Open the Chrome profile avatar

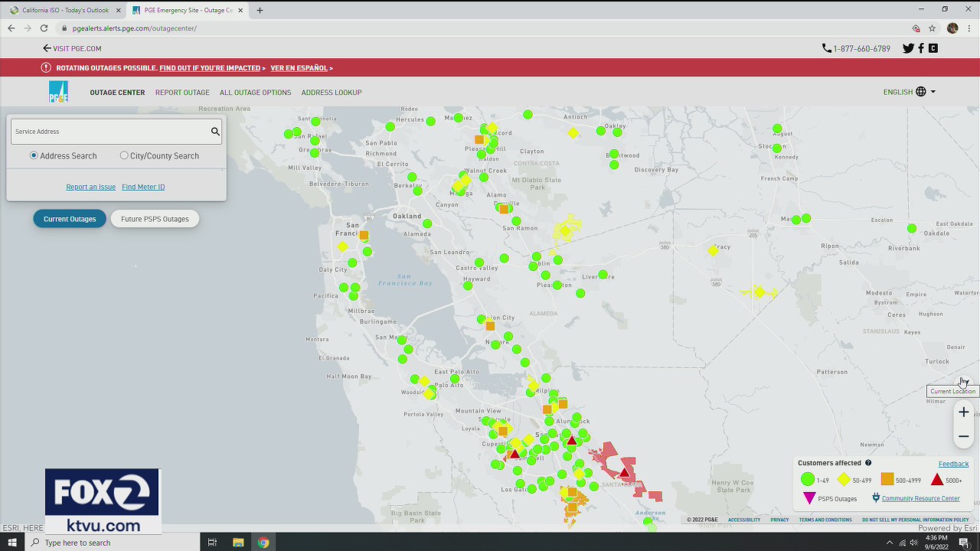tap(952, 28)
